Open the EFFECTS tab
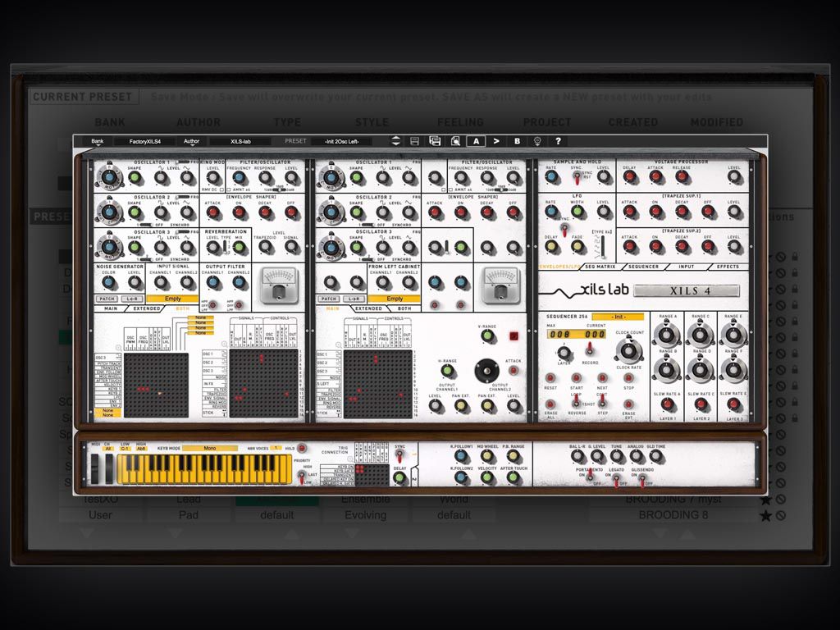This screenshot has width=840, height=630. click(728, 266)
